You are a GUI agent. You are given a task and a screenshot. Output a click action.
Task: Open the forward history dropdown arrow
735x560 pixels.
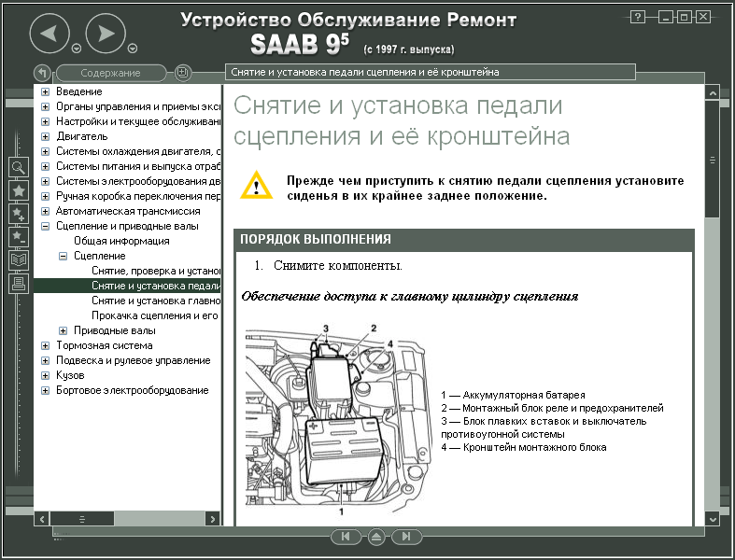(133, 49)
